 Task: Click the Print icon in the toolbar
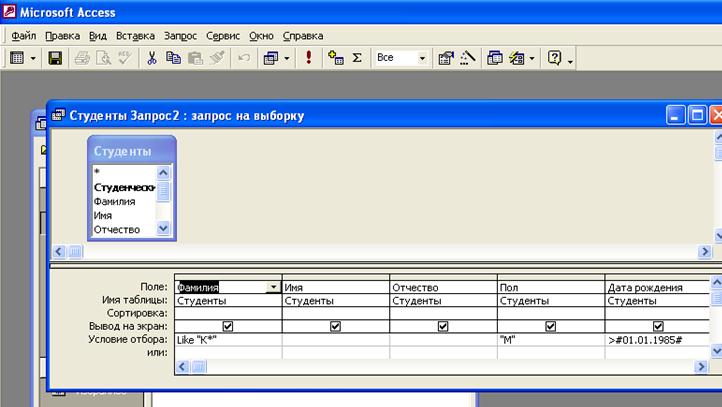(82, 58)
